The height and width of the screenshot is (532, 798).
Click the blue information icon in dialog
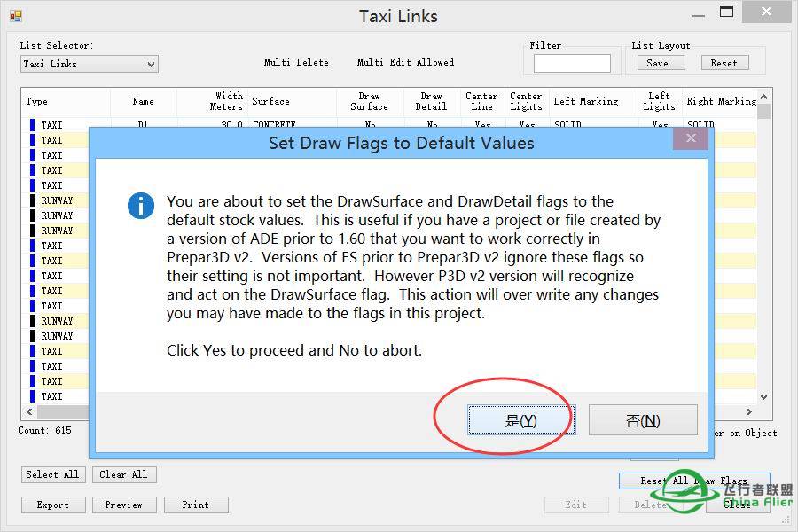pos(141,206)
